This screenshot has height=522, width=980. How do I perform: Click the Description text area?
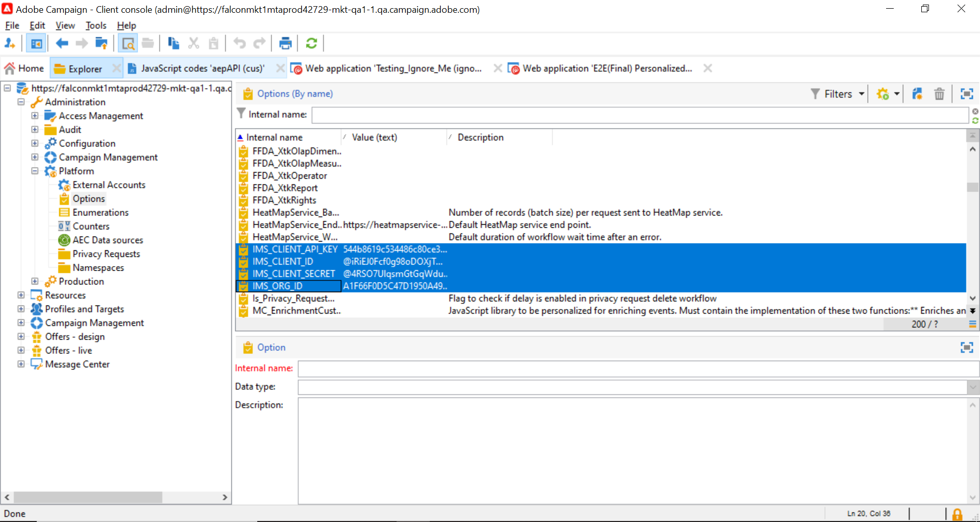[632, 450]
